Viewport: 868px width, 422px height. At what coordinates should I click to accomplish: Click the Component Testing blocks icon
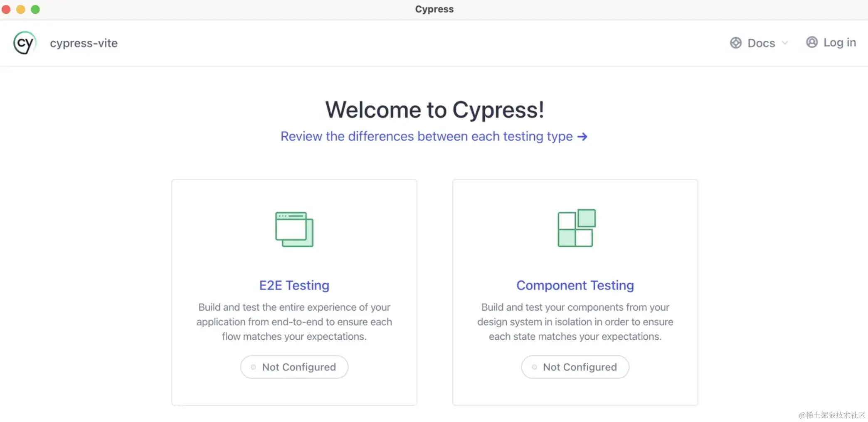coord(577,228)
